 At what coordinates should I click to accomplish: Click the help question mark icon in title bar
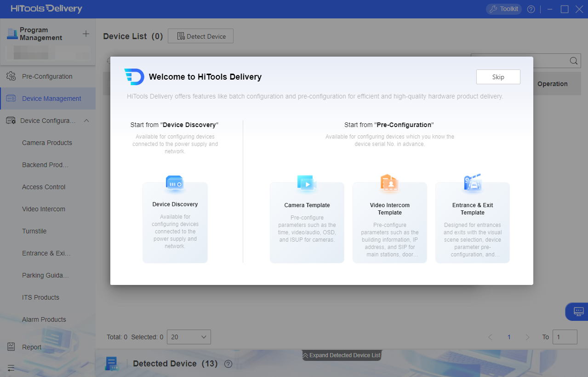tap(531, 9)
